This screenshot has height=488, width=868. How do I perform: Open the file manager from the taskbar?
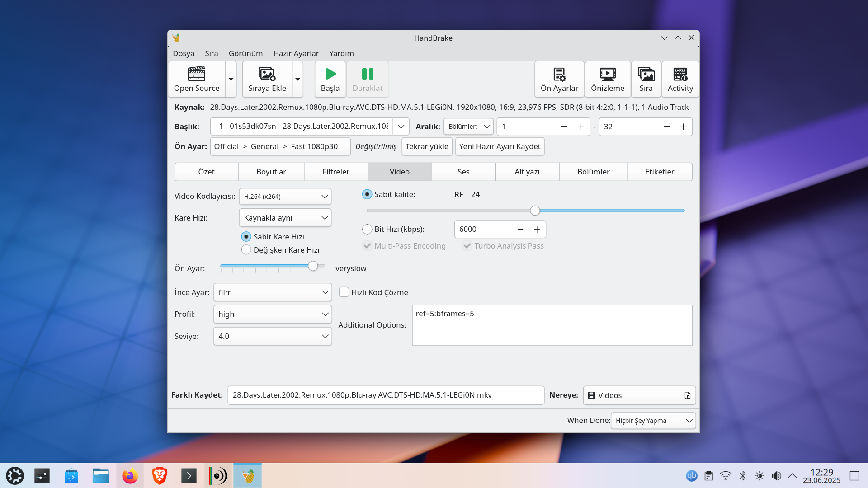click(101, 476)
